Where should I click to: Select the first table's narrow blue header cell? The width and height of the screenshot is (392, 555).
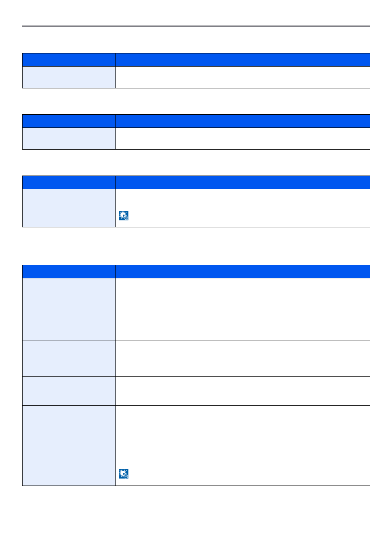(x=69, y=60)
